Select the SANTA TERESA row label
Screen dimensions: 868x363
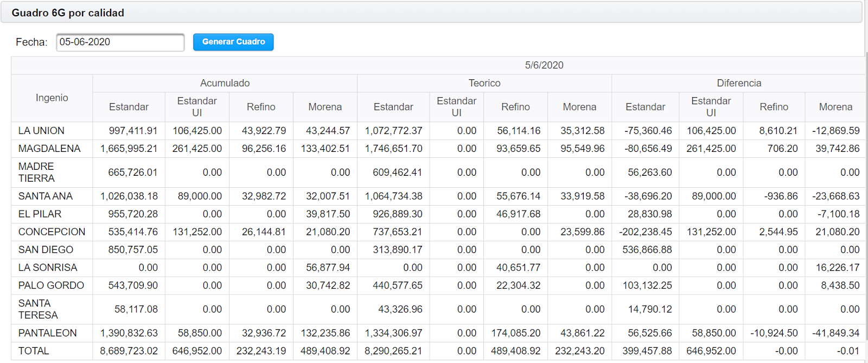pyautogui.click(x=38, y=309)
